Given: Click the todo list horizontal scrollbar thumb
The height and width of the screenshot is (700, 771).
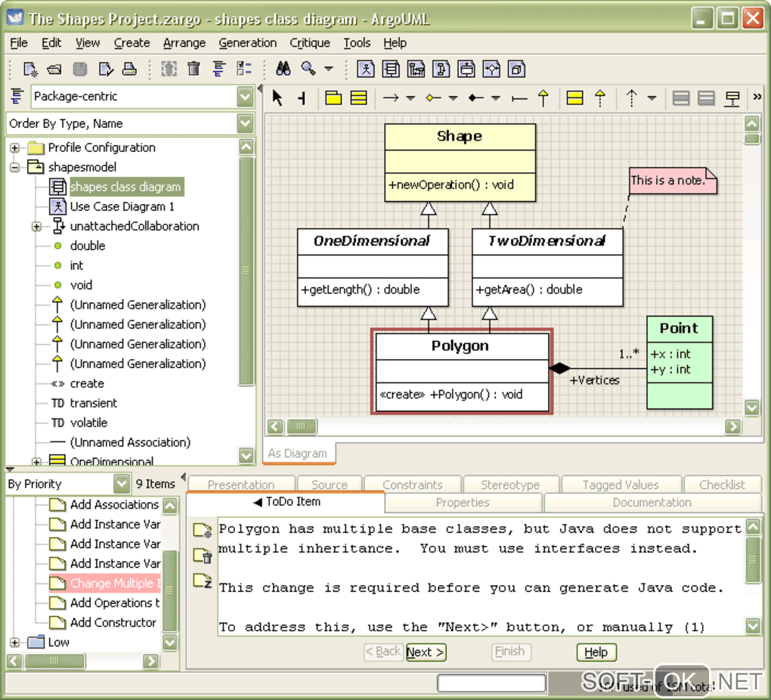Looking at the screenshot, I should point(54,661).
